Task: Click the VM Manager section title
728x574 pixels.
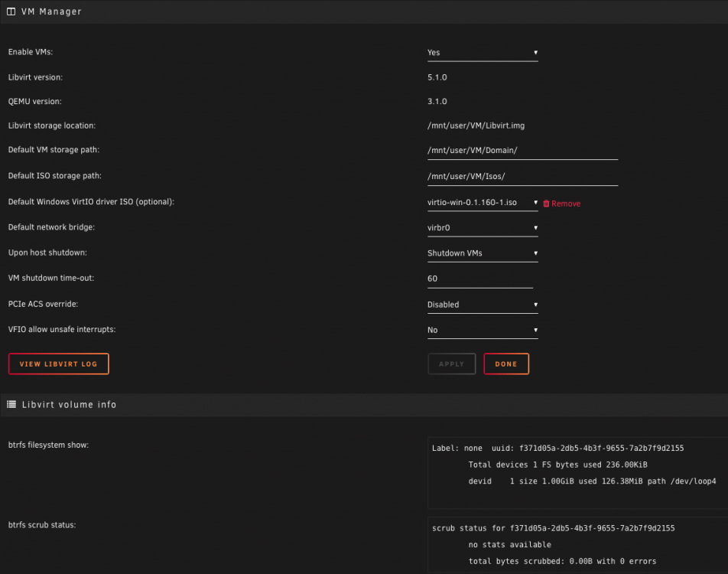Action: (51, 11)
